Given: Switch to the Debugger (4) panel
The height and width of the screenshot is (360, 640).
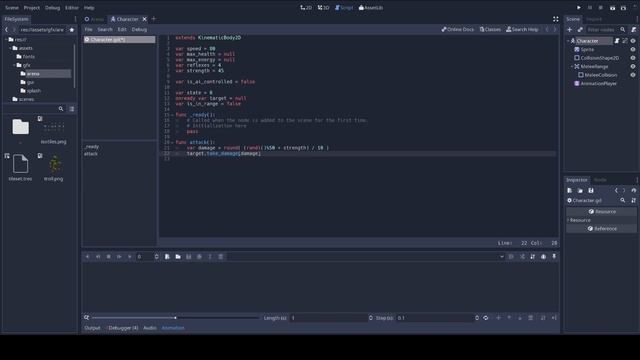Looking at the screenshot, I should [x=123, y=328].
